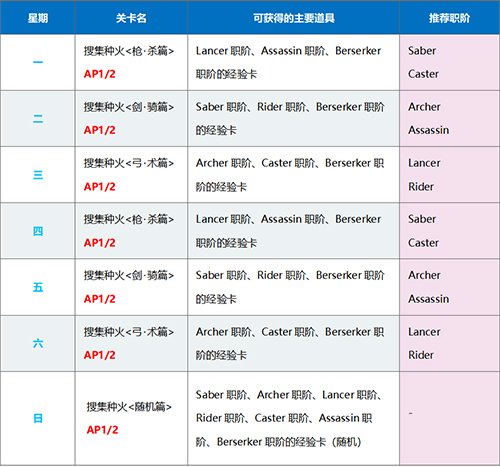This screenshot has width=500, height=467.
Task: Click 搜集种火<剑·骑篇> in the 五 row
Action: [129, 275]
